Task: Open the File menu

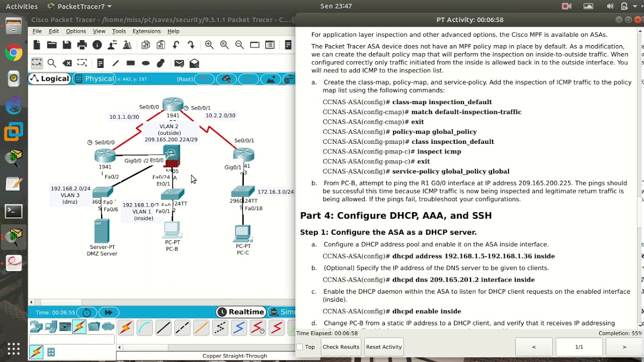Action: (x=37, y=31)
